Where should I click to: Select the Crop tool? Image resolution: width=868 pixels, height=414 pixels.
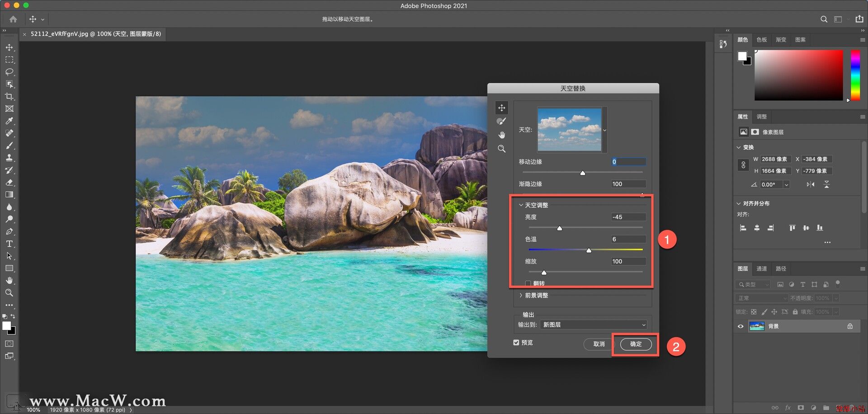[9, 96]
